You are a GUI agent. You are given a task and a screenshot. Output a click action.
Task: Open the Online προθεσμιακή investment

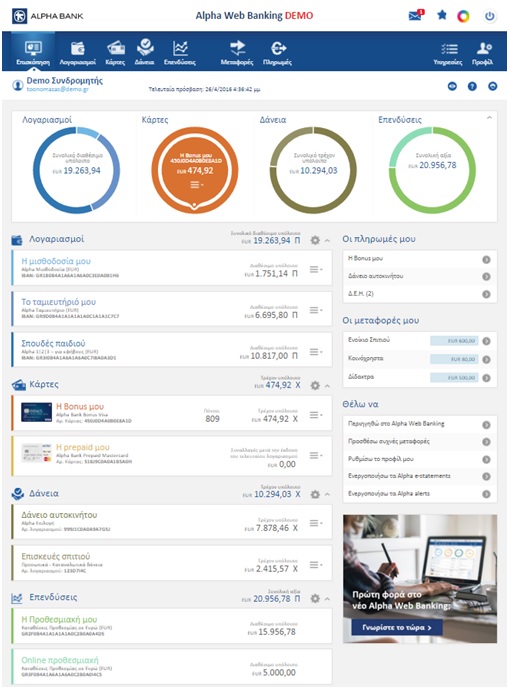[x=60, y=660]
